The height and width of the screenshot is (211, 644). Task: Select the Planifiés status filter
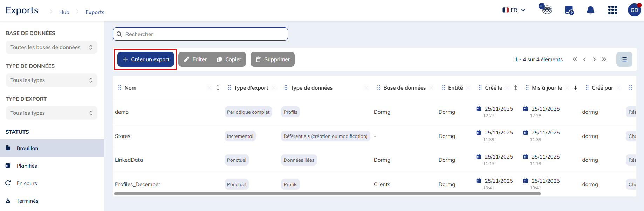tap(27, 166)
